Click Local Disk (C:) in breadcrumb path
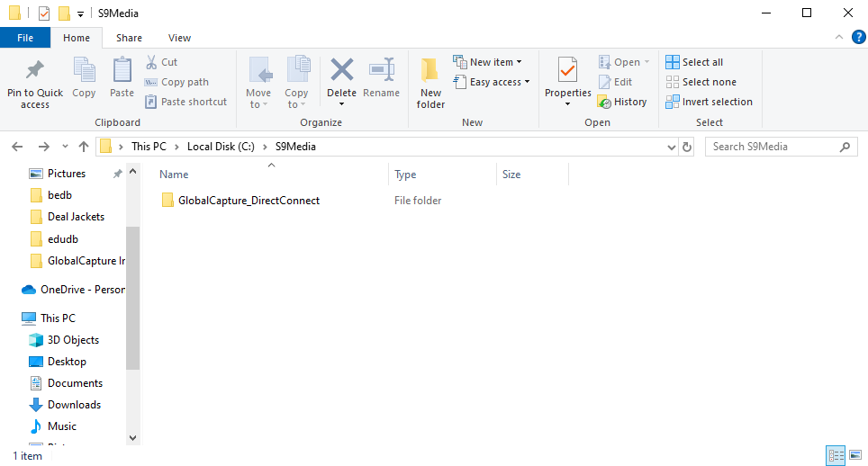Viewport: 868px width, 466px height. click(x=220, y=147)
